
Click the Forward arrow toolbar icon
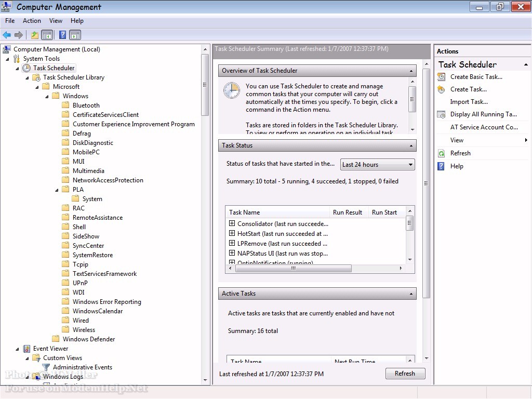[19, 35]
